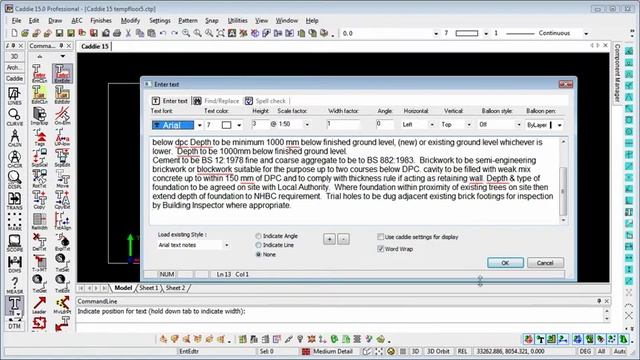
Task: Switch to the Sheet 2 tab
Action: click(175, 288)
